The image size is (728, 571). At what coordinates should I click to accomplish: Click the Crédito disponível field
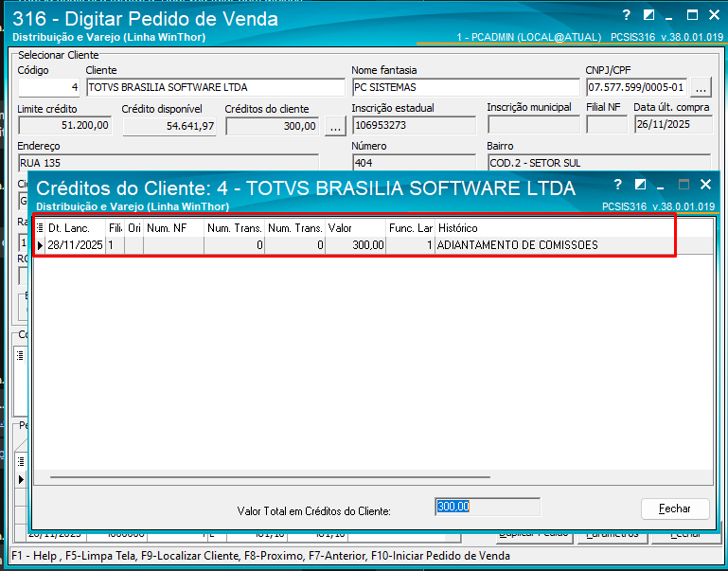[x=169, y=126]
